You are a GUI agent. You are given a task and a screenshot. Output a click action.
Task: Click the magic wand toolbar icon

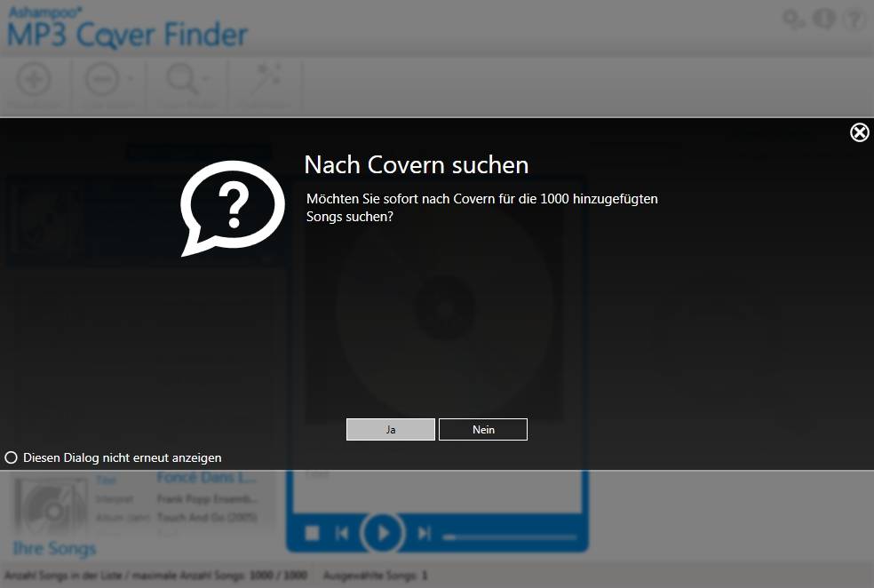(266, 79)
